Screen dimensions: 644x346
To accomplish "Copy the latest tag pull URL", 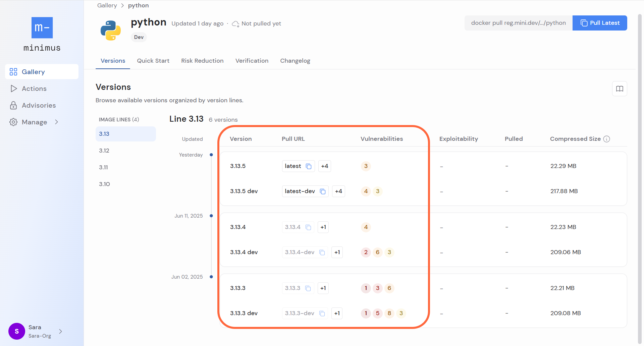I will [x=308, y=166].
